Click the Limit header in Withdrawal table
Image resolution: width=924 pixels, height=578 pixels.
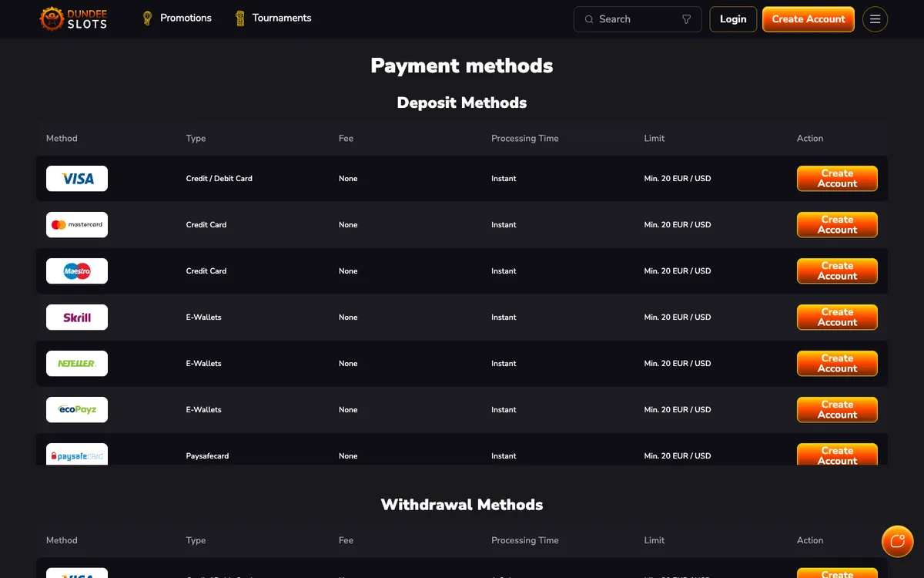coord(654,541)
